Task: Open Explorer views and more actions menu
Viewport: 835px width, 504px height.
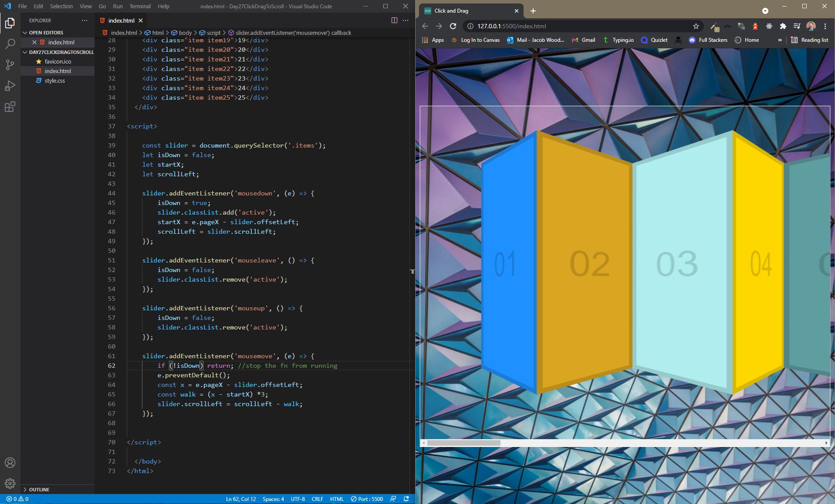Action: [x=85, y=20]
